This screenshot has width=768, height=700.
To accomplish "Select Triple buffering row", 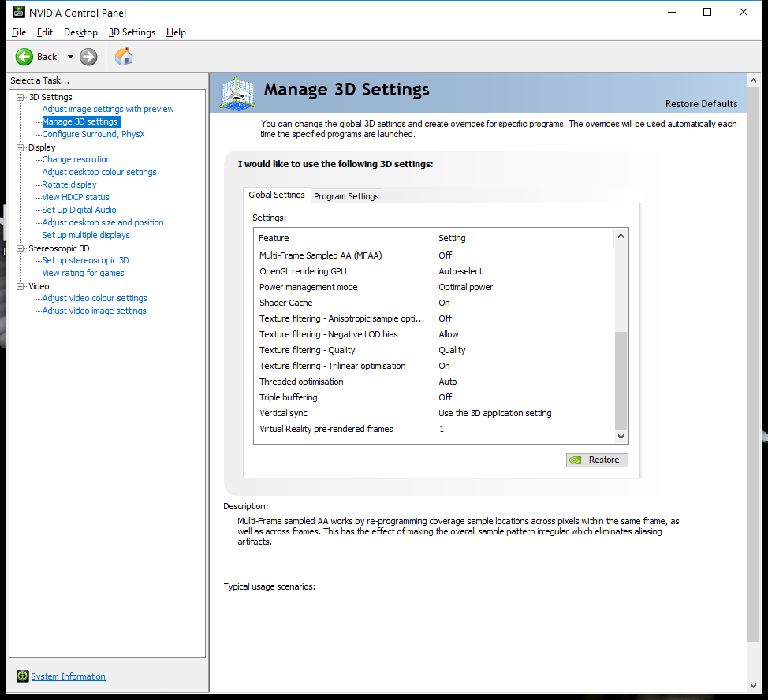I will click(x=434, y=397).
